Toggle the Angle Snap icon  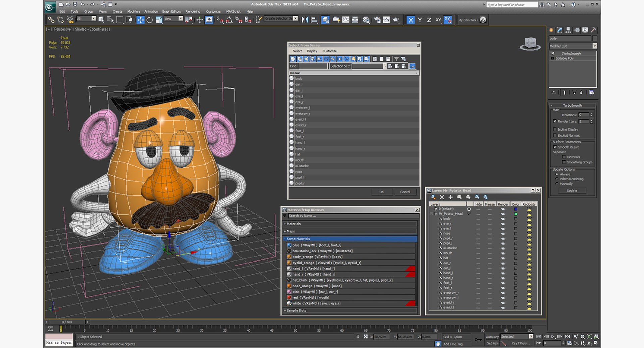[x=229, y=20]
